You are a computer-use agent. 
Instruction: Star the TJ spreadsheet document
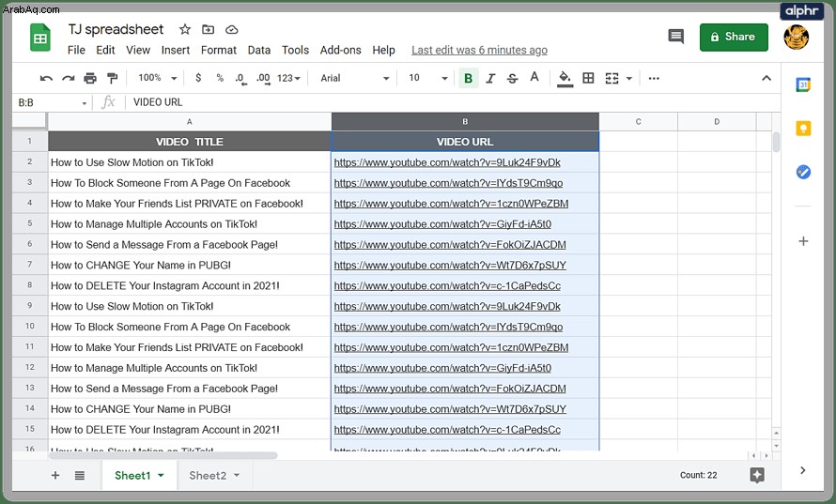pos(185,29)
